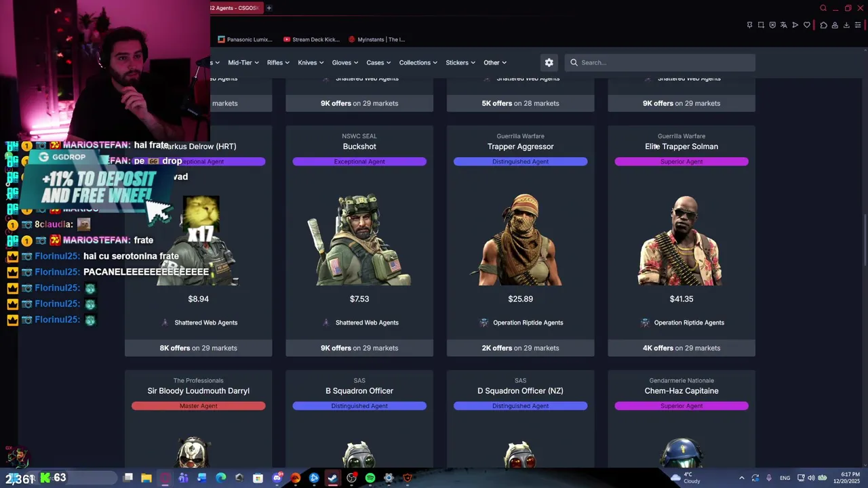The height and width of the screenshot is (488, 868).
Task: Open the browser easy setup sliders icon
Action: point(858,25)
